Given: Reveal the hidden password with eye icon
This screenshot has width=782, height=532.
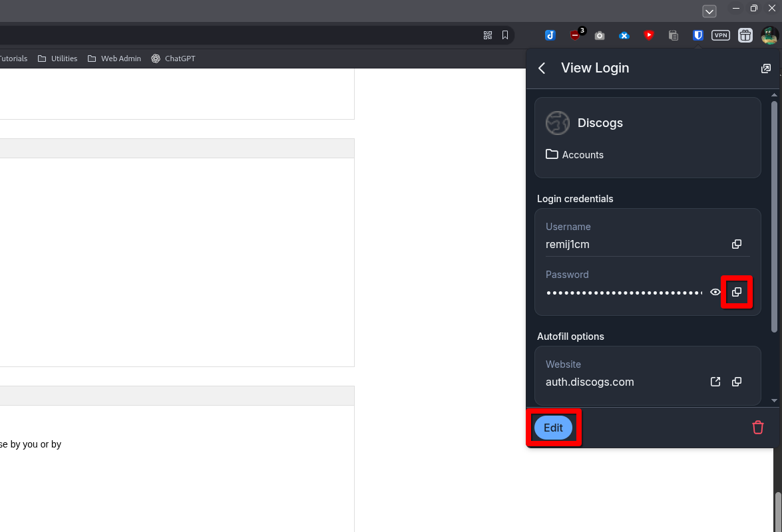Looking at the screenshot, I should (x=715, y=292).
